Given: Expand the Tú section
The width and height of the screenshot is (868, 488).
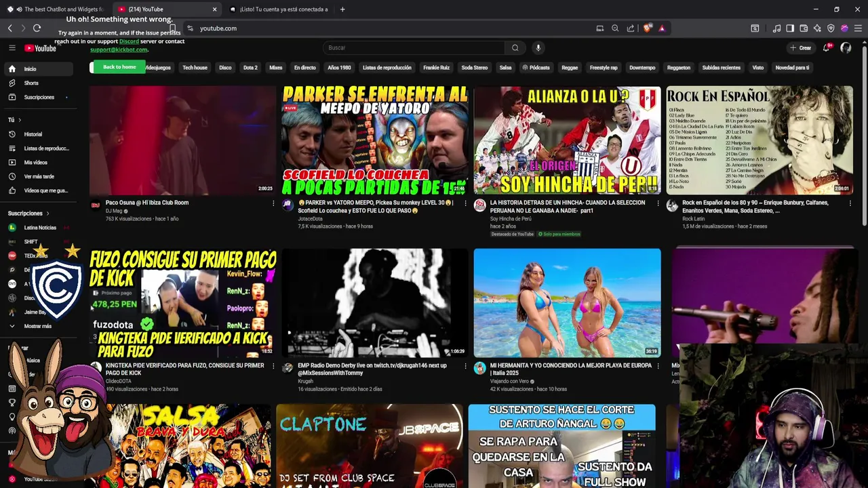Looking at the screenshot, I should pyautogui.click(x=14, y=120).
